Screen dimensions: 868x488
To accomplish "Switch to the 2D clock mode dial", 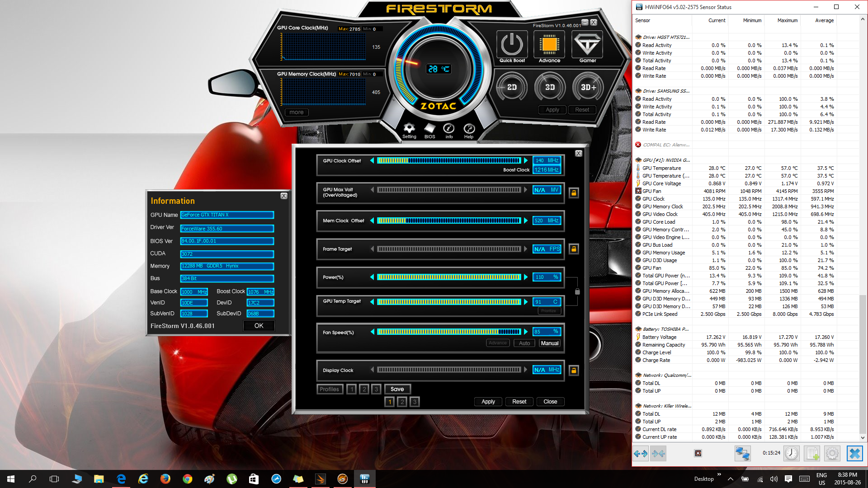I will (512, 87).
